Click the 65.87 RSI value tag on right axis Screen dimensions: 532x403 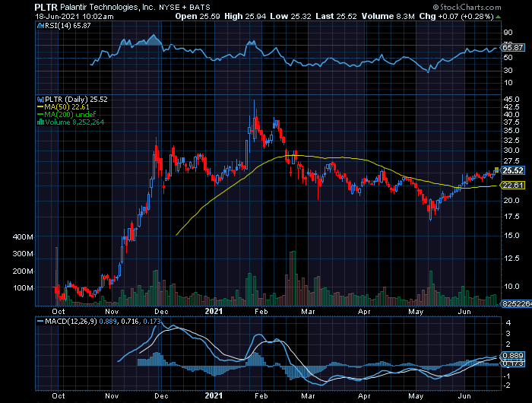(x=513, y=48)
